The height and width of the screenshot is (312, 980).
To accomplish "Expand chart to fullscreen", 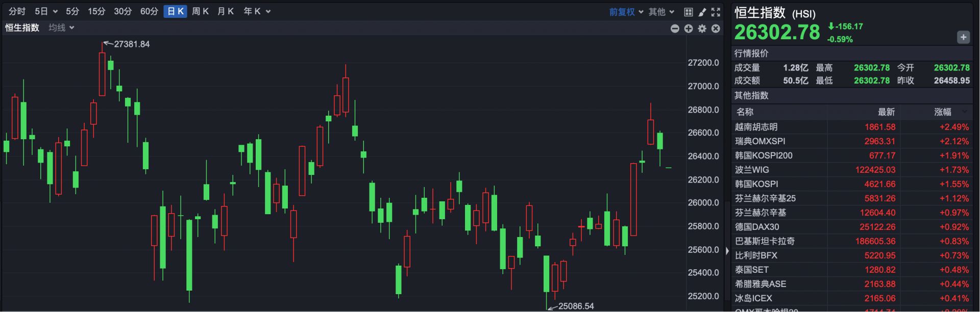I will [716, 12].
